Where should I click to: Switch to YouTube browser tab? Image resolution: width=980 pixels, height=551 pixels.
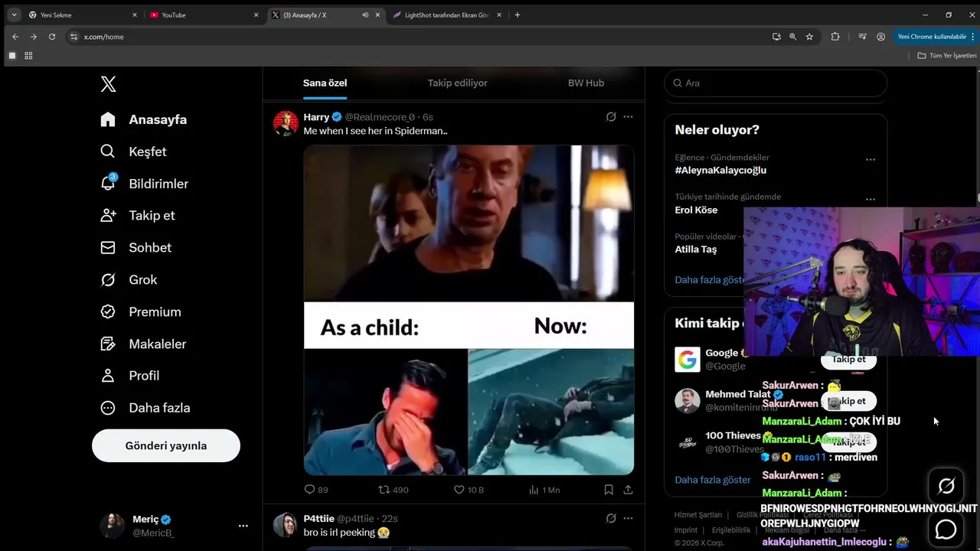click(x=202, y=15)
